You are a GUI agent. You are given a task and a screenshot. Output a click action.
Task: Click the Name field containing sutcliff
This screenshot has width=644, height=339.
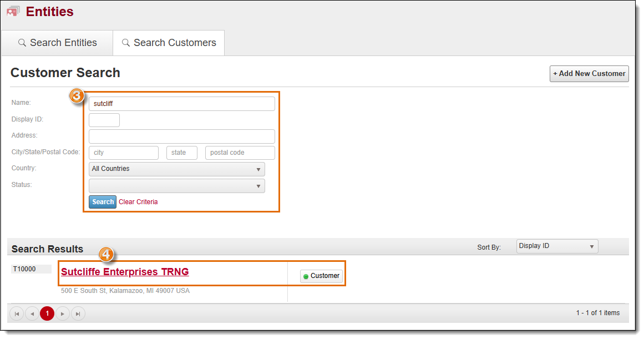(181, 104)
